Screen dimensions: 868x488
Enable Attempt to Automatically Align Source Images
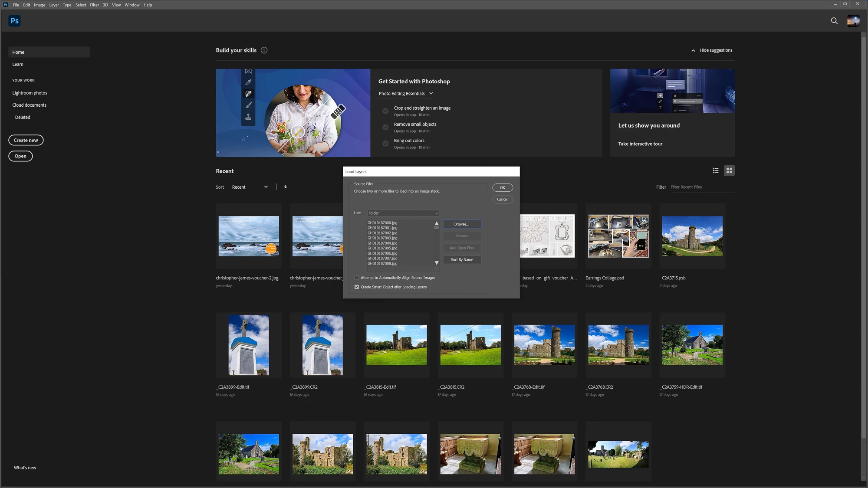[x=357, y=278]
